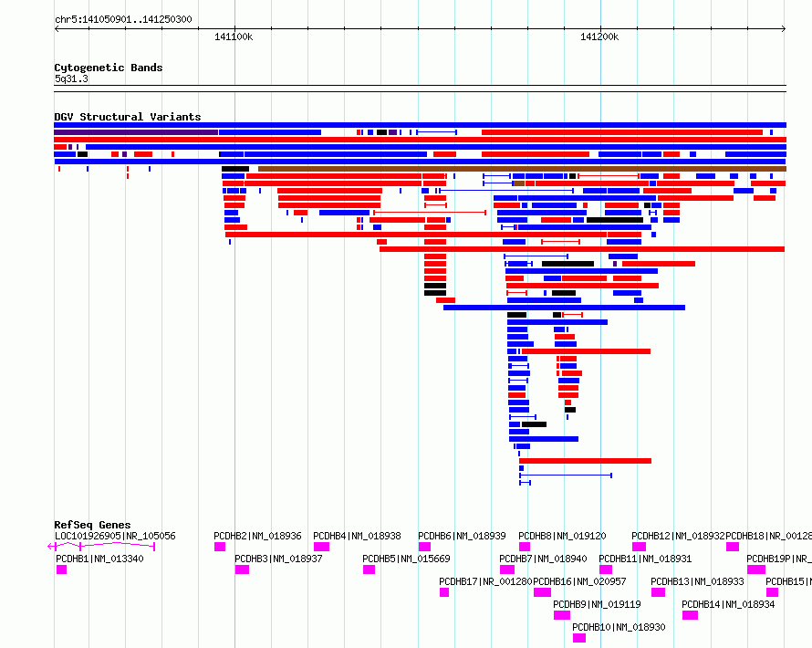The height and width of the screenshot is (648, 812).
Task: Click the PCDHB5 gene box
Action: pos(370,570)
